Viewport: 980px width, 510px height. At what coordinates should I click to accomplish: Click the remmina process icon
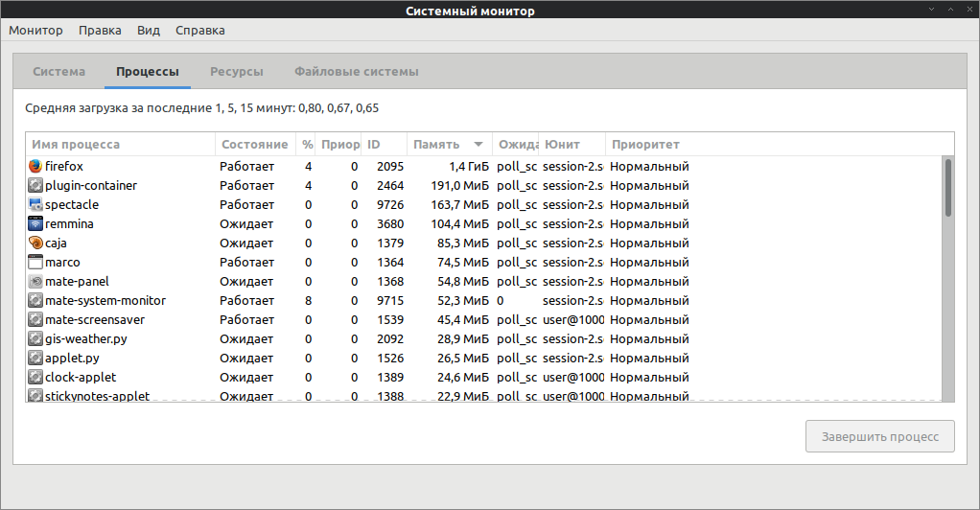pyautogui.click(x=35, y=223)
